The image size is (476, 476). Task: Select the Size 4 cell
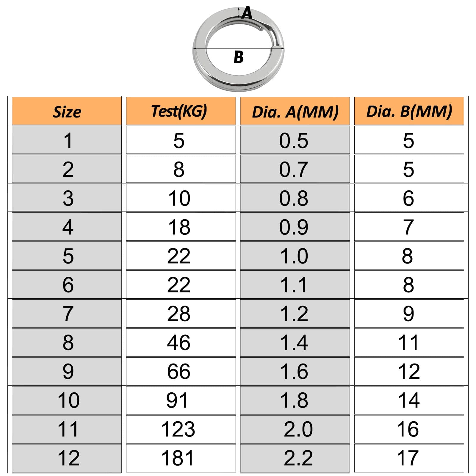[x=67, y=227]
